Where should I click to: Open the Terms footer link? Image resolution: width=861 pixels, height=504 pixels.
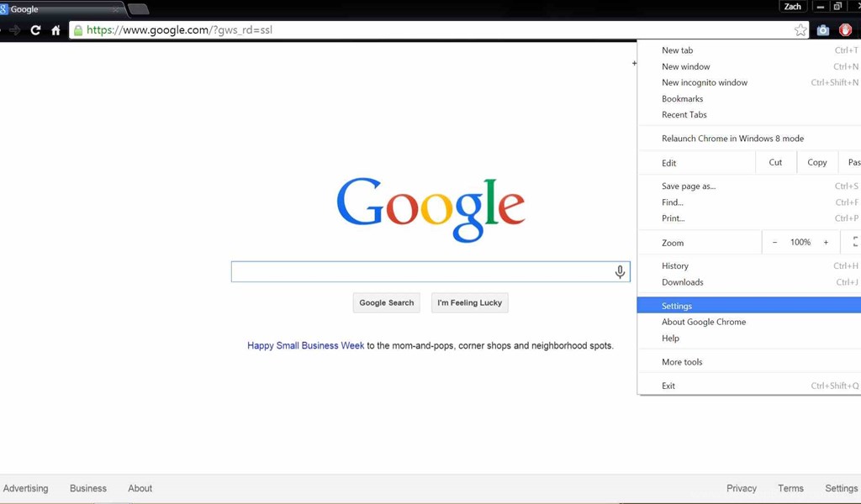790,488
